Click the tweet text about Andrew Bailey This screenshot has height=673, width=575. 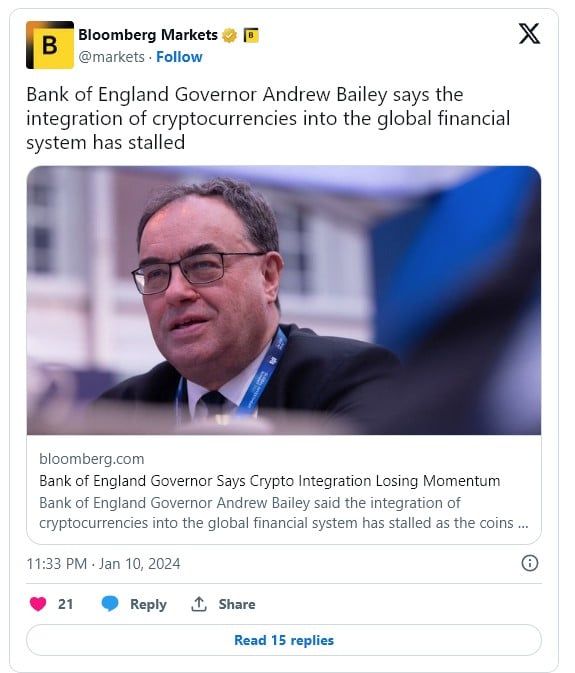(x=268, y=118)
